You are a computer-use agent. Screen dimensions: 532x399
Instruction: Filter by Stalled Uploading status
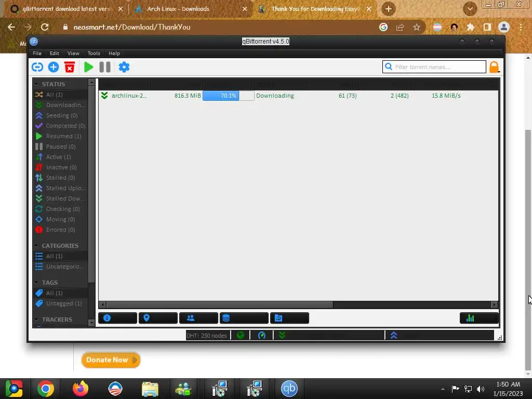(60, 188)
